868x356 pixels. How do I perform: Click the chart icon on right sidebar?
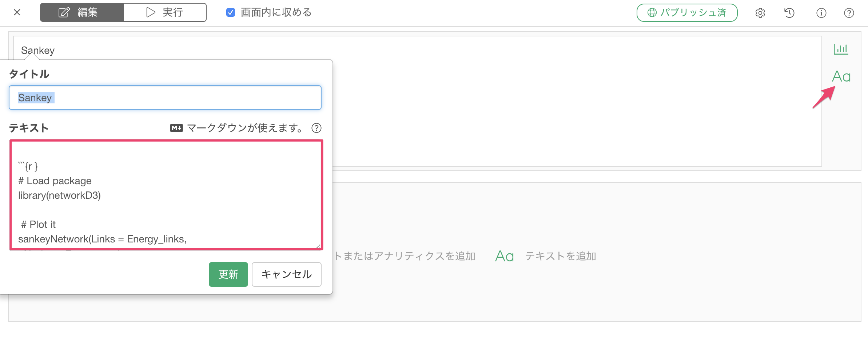(x=841, y=49)
